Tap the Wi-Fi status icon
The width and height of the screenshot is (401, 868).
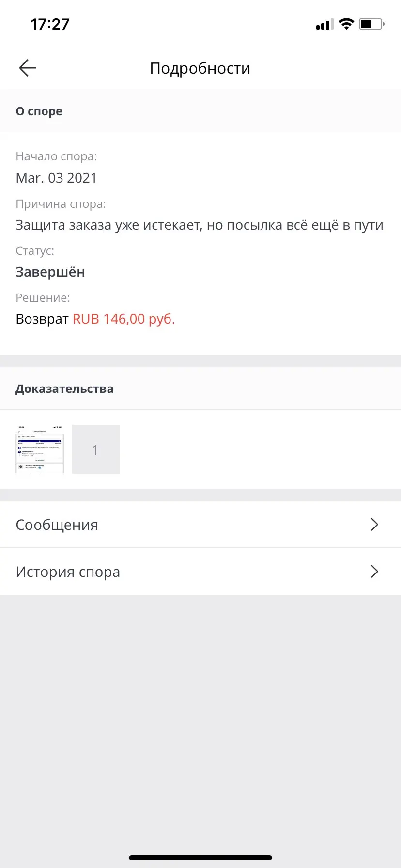(x=346, y=24)
